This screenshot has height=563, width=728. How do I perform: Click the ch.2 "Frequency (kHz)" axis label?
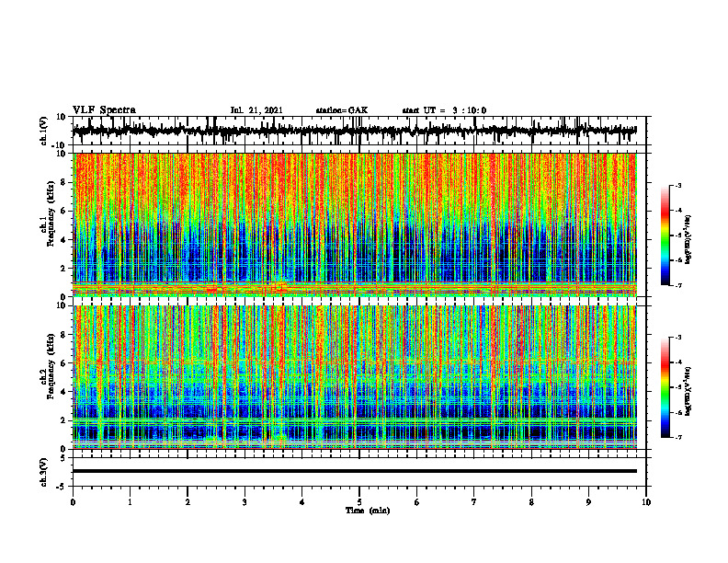click(x=51, y=366)
